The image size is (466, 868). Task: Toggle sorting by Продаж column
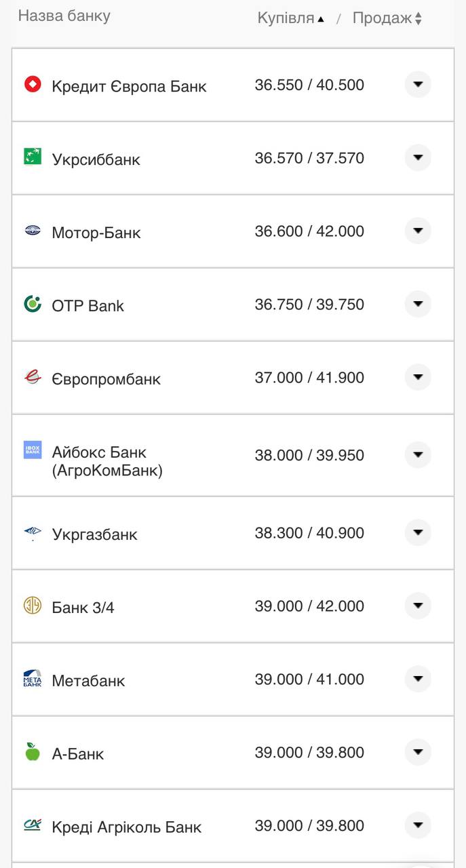(385, 18)
